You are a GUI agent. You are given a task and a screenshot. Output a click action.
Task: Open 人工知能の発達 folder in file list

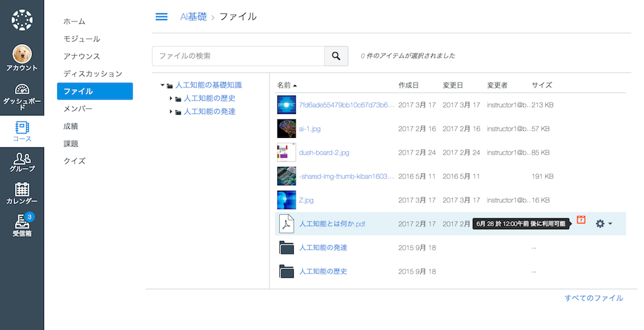[x=323, y=247]
